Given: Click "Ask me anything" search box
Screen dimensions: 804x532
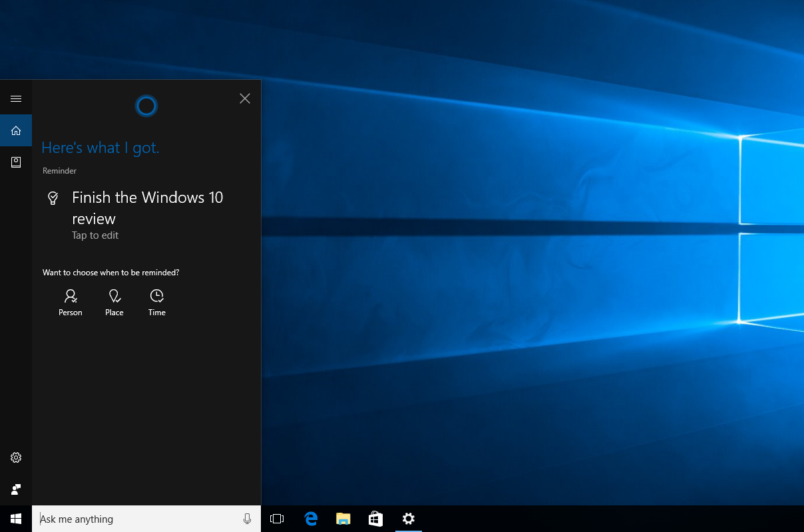Looking at the screenshot, I should click(x=146, y=519).
